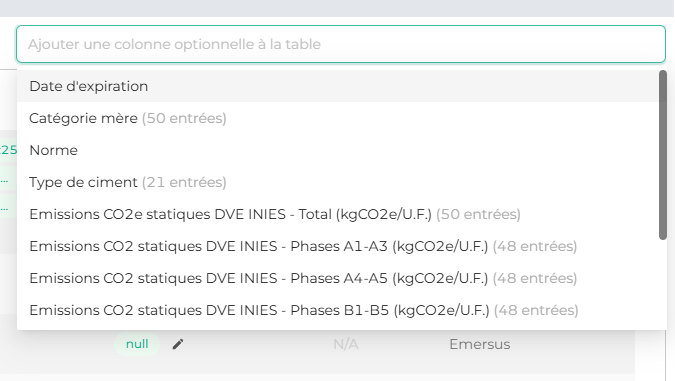Select Emissions CO2e statiques Total option
675x381 pixels.
[x=338, y=214]
